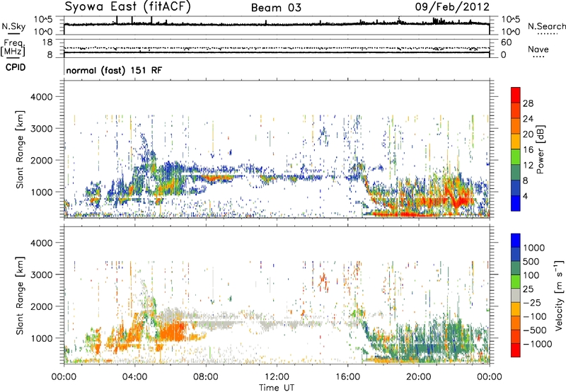The image size is (566, 392).
Task: Click the 'Freq. [MHz]' axis label
Action: tap(13, 47)
